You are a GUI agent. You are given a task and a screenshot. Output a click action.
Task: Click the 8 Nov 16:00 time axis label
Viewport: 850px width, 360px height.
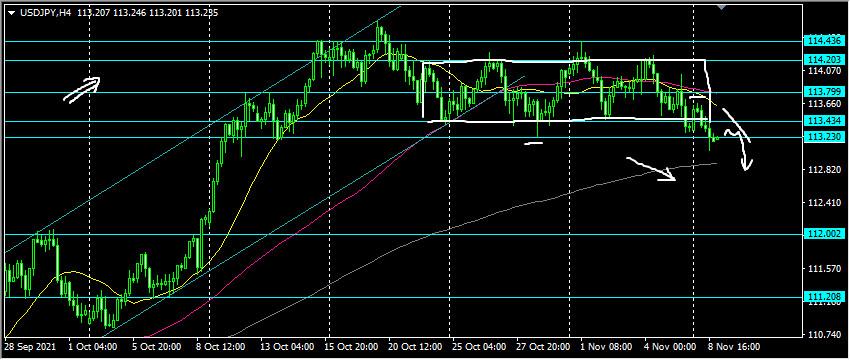tap(735, 346)
